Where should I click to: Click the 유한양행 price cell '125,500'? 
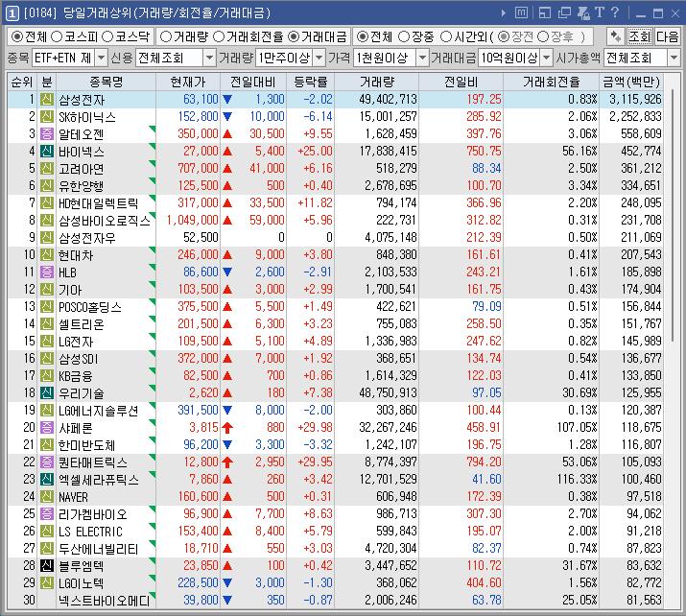coord(198,185)
